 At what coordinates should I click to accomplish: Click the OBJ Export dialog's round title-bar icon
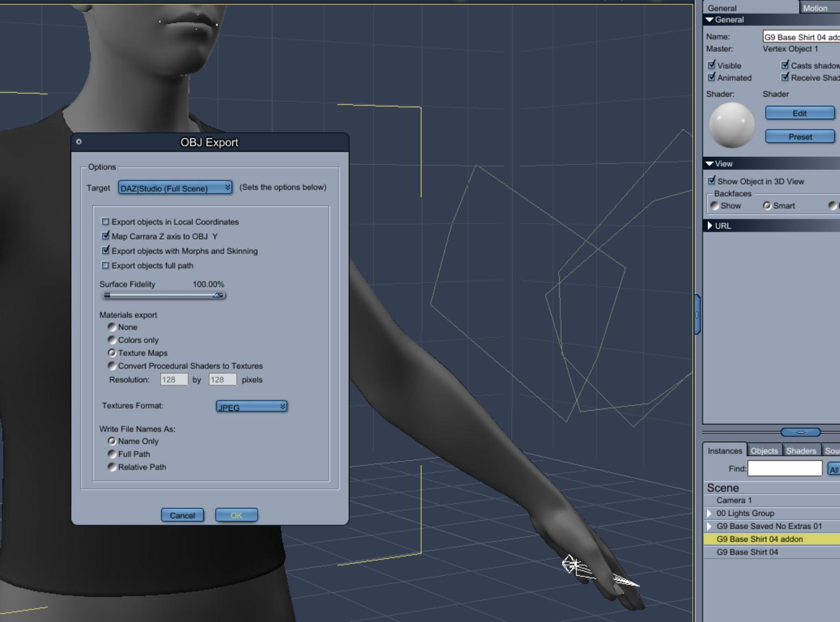click(79, 142)
